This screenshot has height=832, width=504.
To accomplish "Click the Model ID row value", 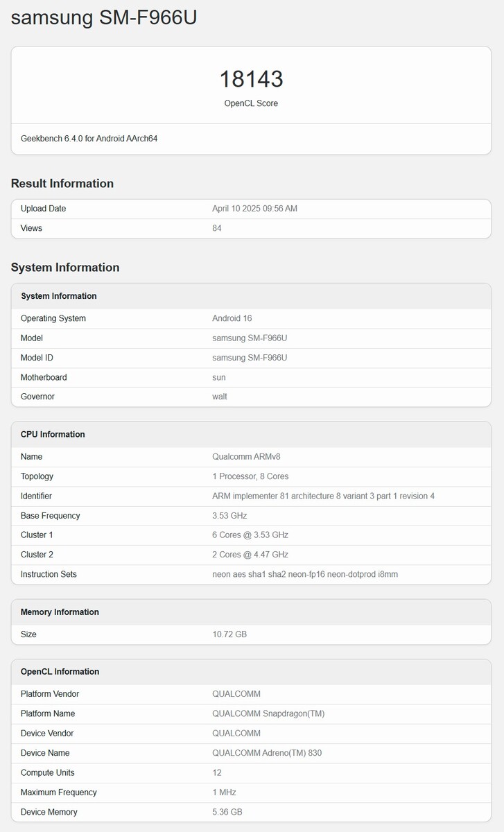I will pyautogui.click(x=250, y=358).
